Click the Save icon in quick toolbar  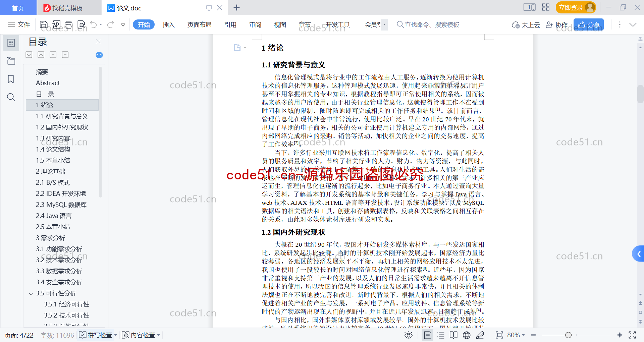44,24
